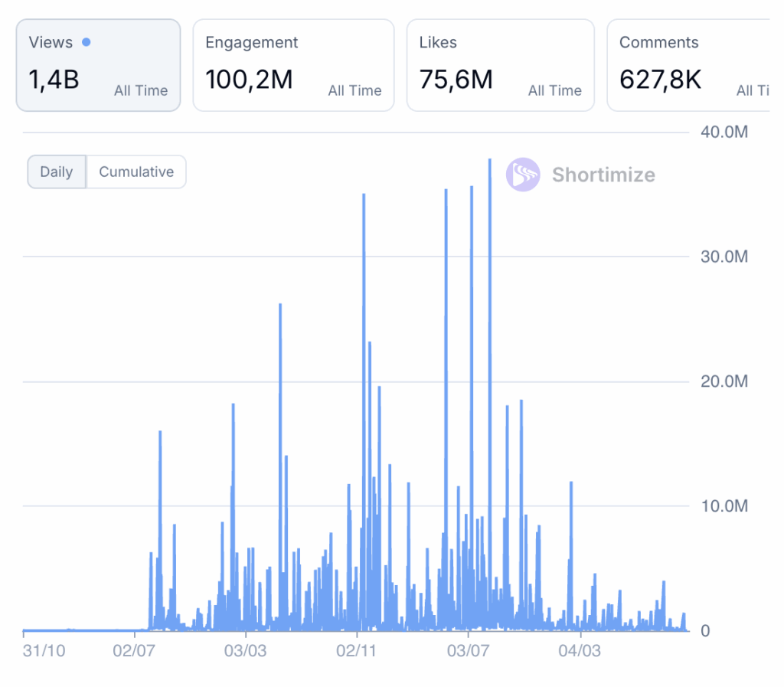Click the 04/03 date label on x-axis
This screenshot has width=784, height=687.
coord(580,652)
